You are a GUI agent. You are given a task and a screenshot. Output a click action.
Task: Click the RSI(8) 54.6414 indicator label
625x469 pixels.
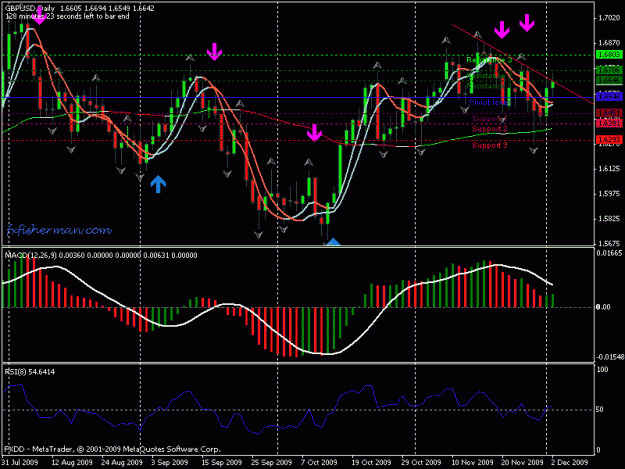point(30,372)
